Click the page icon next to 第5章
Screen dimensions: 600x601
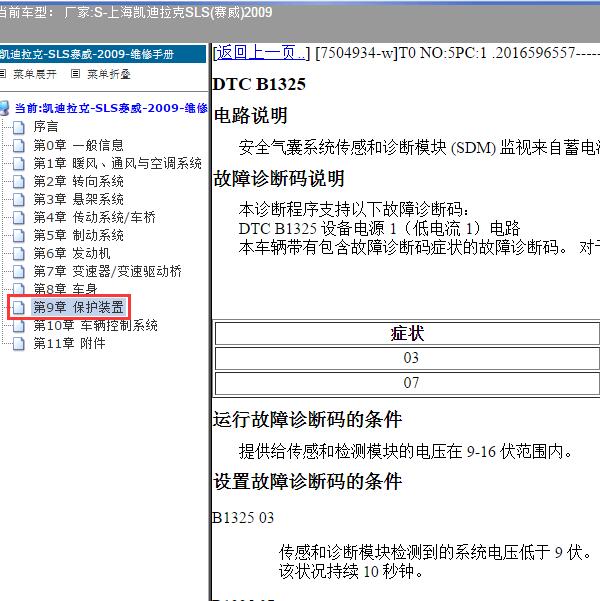[18, 236]
